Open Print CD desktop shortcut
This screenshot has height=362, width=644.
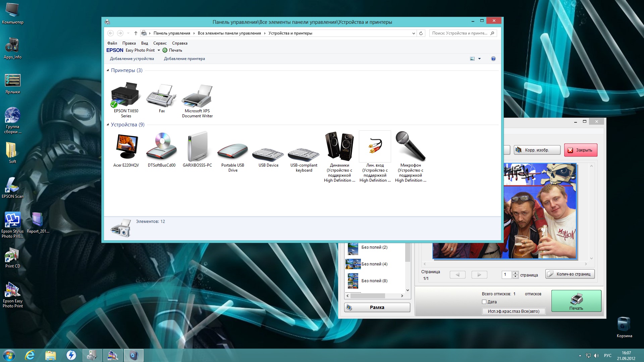(x=13, y=257)
